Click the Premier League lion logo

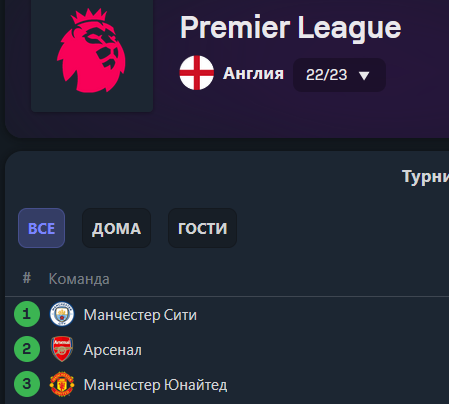[91, 51]
